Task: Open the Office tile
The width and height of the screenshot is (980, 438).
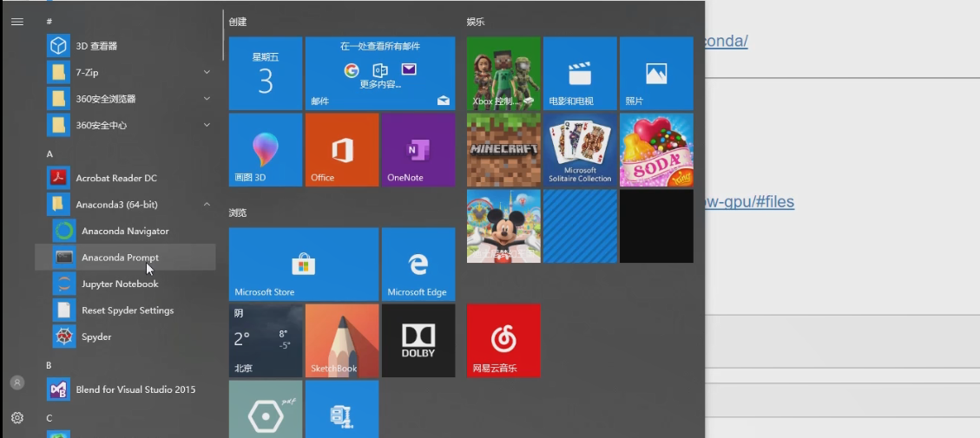Action: pos(342,150)
